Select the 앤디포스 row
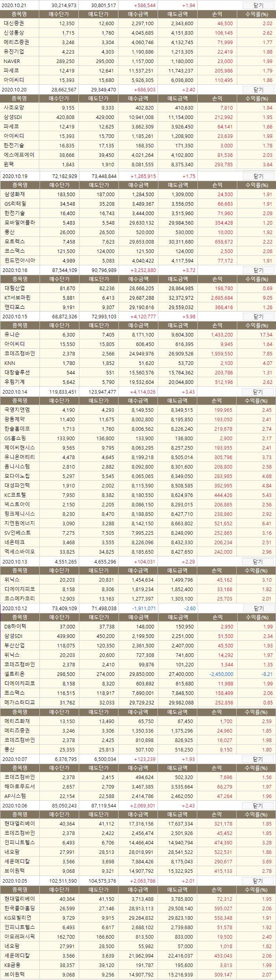The width and height of the screenshot is (276, 980). point(138,307)
